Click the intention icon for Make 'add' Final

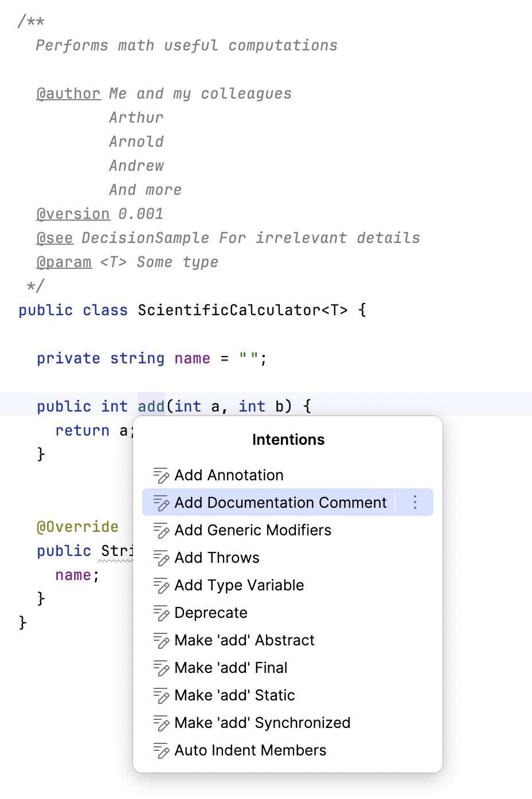(161, 667)
